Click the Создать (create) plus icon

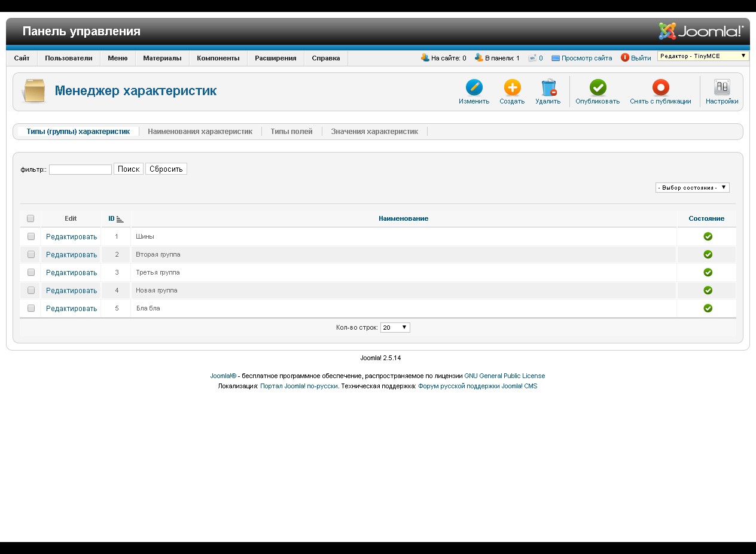pyautogui.click(x=512, y=87)
